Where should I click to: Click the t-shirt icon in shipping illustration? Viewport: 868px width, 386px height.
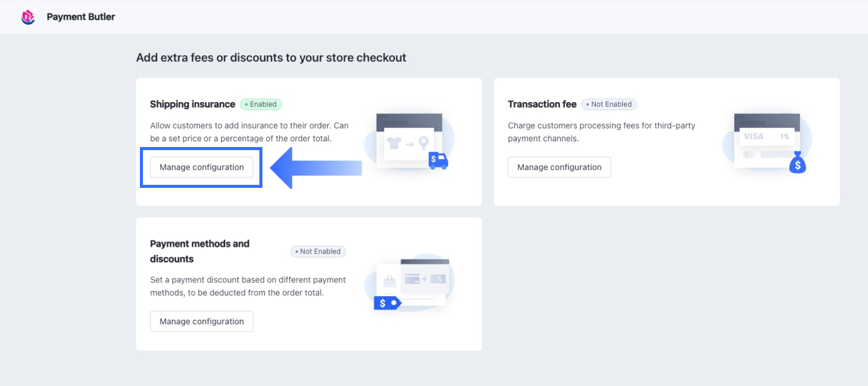394,143
